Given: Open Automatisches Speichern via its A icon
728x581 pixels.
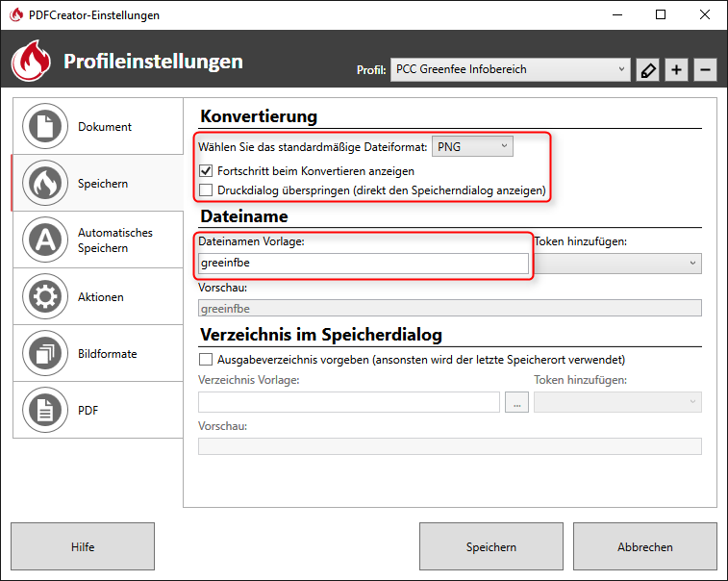Looking at the screenshot, I should 43,240.
